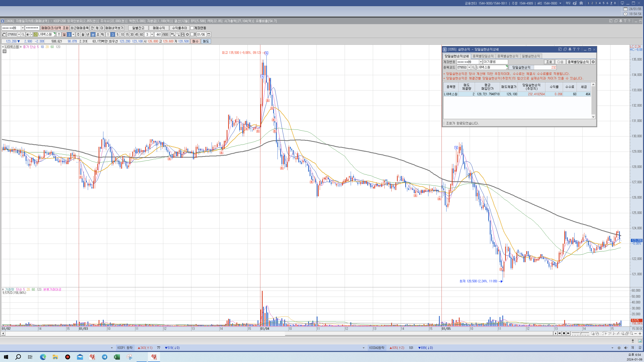
Task: Click the 매매마크/내역 조회 button
Action: pos(55,28)
